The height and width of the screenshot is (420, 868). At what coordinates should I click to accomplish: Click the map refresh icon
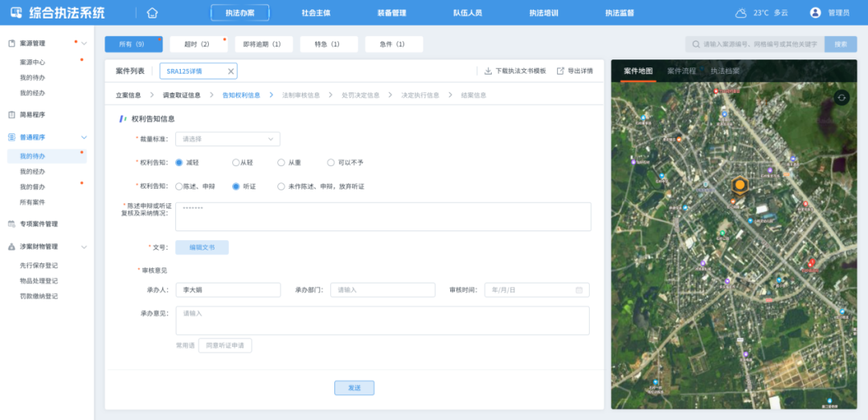tap(841, 97)
